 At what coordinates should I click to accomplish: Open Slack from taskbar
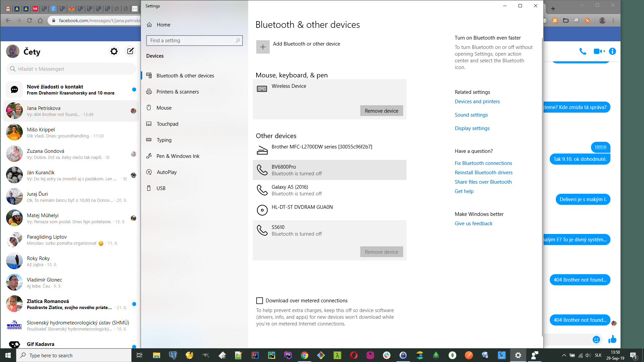(387, 355)
